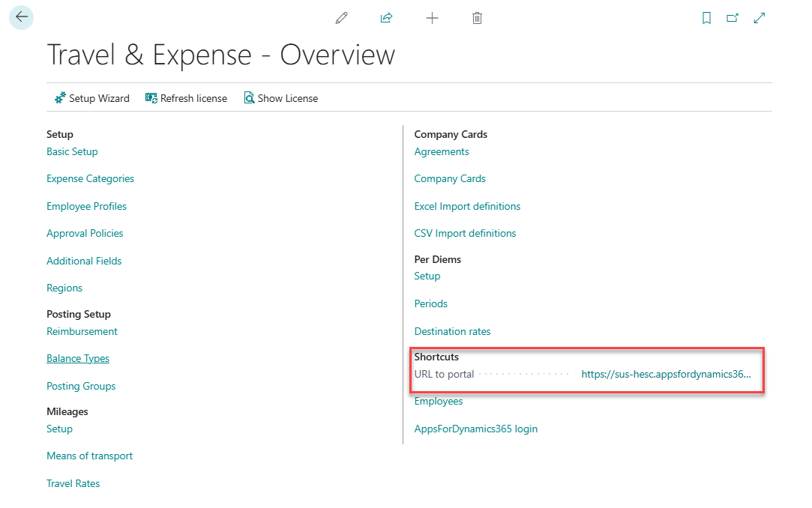812x508 pixels.
Task: Open page in new window icon
Action: (733, 18)
